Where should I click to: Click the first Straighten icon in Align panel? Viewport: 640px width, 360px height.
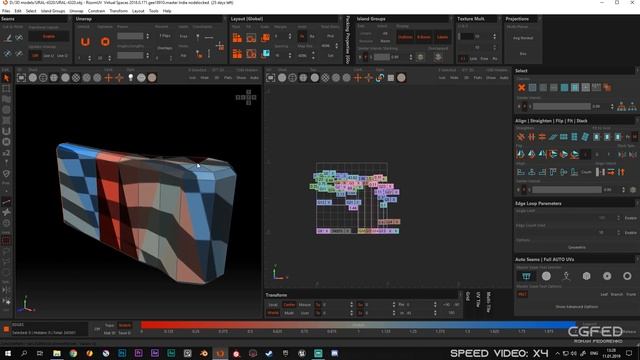[520, 137]
